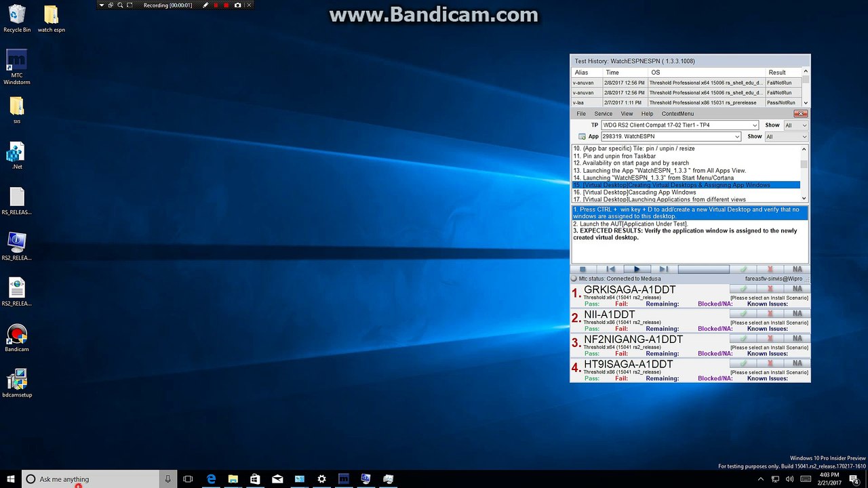Select the MTC Windstorm desktop icon
Screen dimensions: 868x488
coord(17,67)
